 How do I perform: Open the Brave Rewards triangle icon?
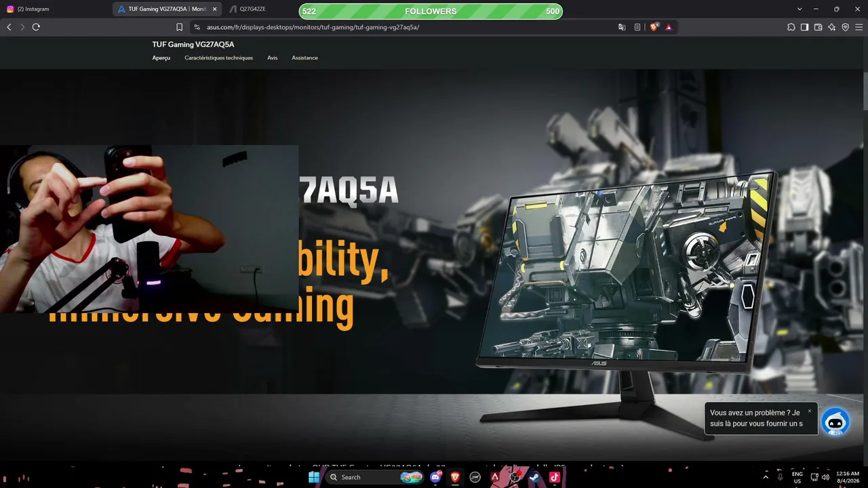(669, 27)
